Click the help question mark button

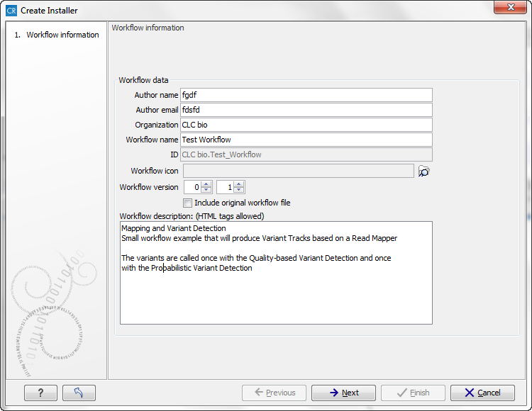(x=40, y=393)
